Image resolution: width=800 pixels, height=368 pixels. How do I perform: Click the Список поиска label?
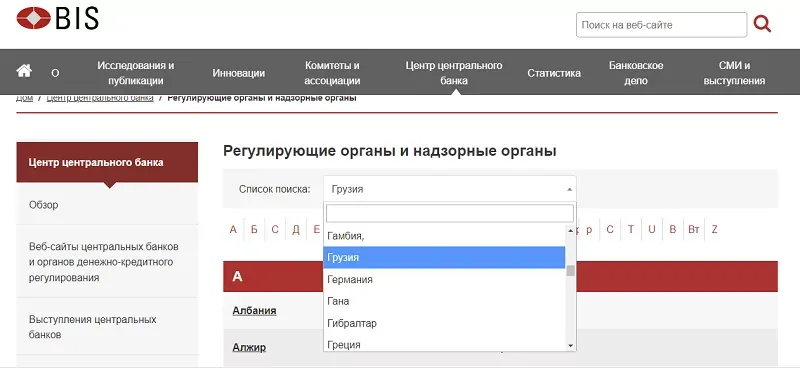click(274, 189)
